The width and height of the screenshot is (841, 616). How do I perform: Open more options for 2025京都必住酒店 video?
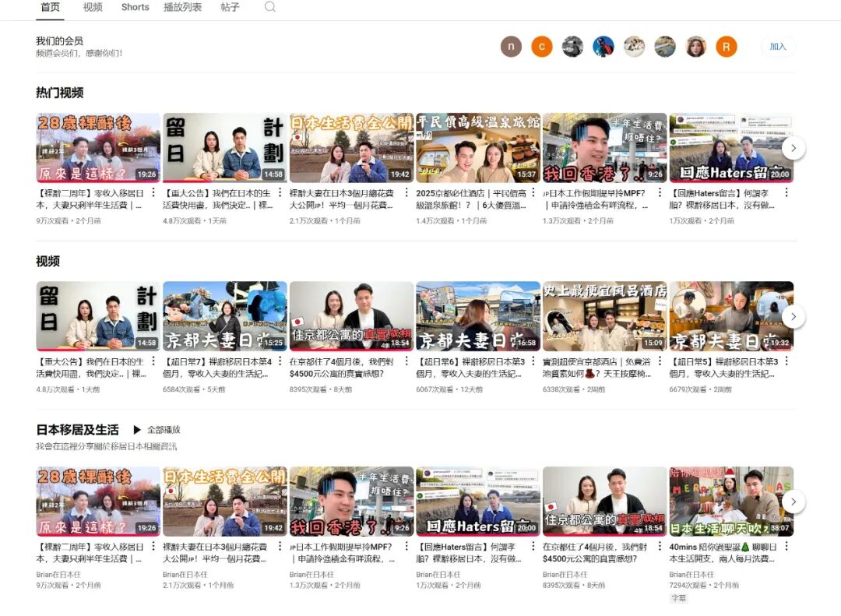tap(533, 192)
